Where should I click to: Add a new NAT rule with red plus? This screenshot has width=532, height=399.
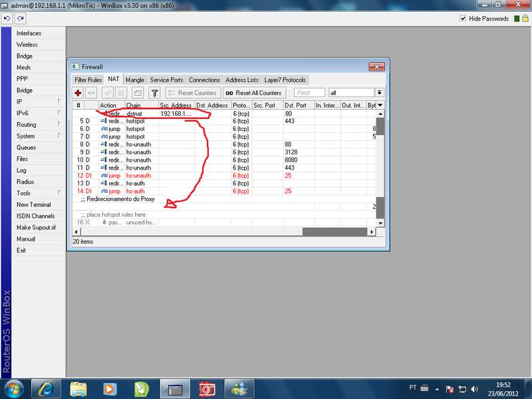78,92
